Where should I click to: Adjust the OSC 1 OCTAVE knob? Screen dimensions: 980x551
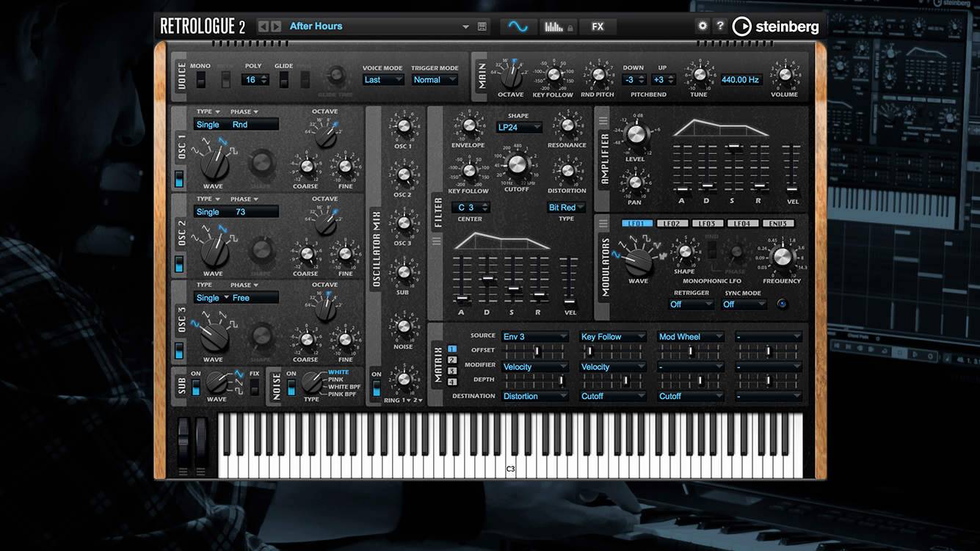pyautogui.click(x=324, y=136)
